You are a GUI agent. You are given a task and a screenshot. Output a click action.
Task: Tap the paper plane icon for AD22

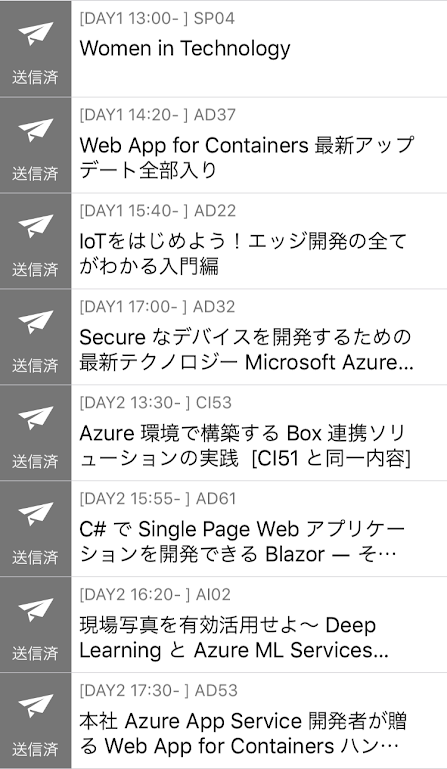35,226
